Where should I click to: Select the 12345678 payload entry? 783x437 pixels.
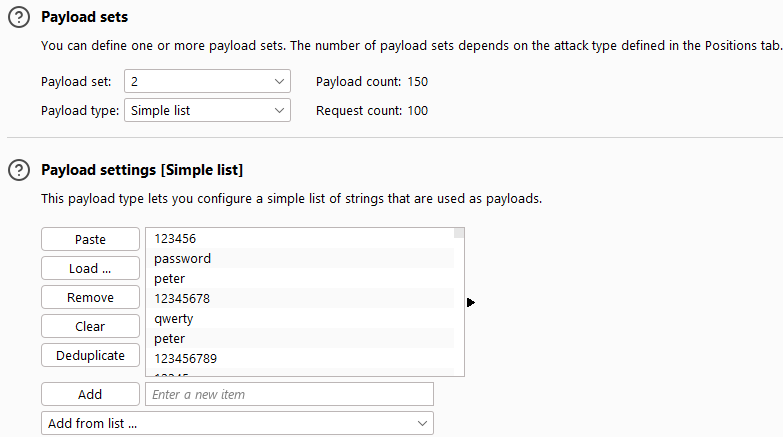300,299
